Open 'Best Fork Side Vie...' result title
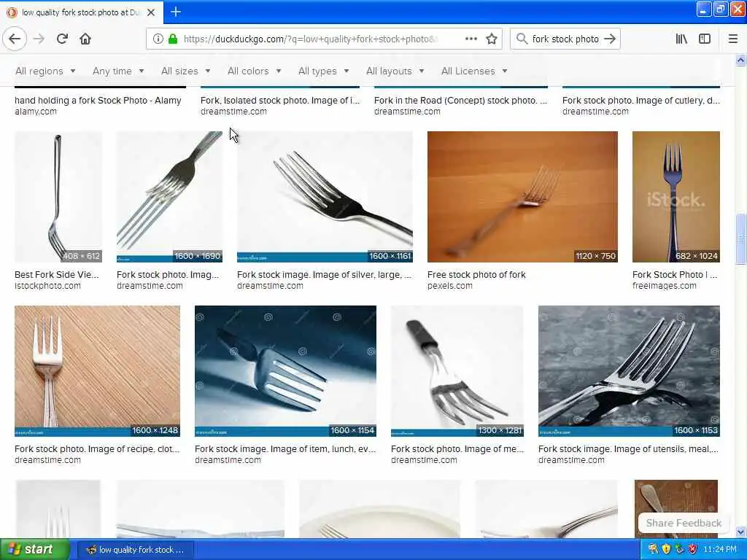Image resolution: width=747 pixels, height=560 pixels. (x=57, y=275)
